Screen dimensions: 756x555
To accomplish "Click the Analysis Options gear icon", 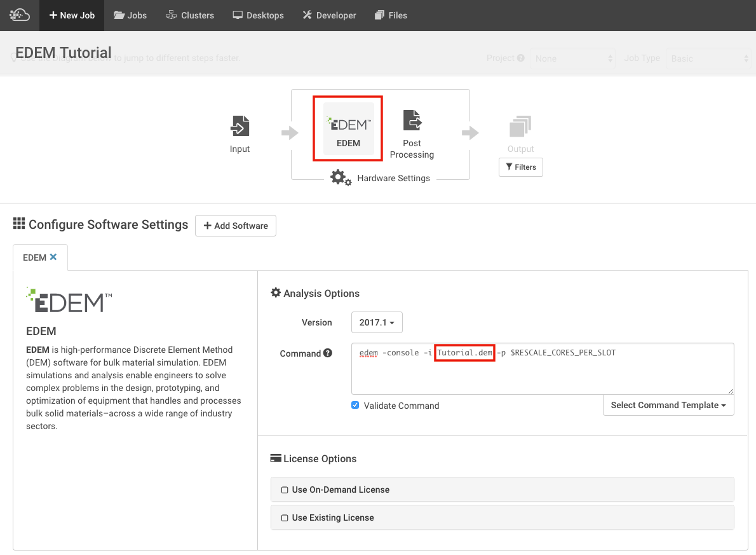I will [276, 292].
